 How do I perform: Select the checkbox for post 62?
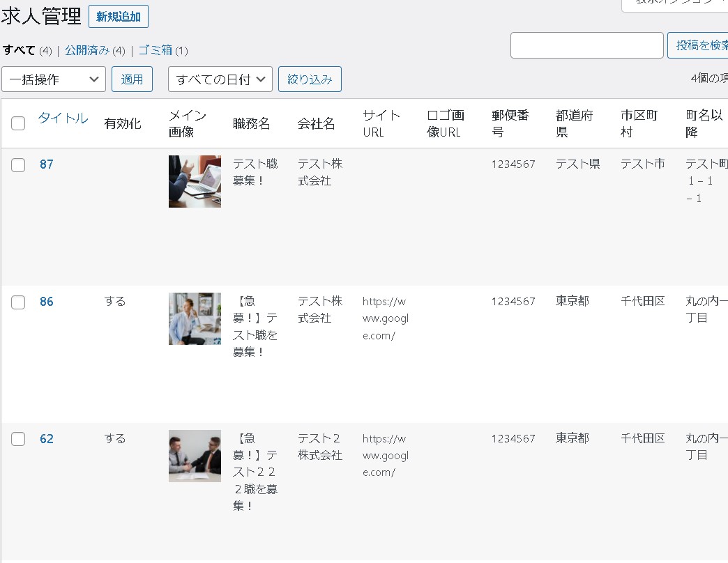pos(18,440)
